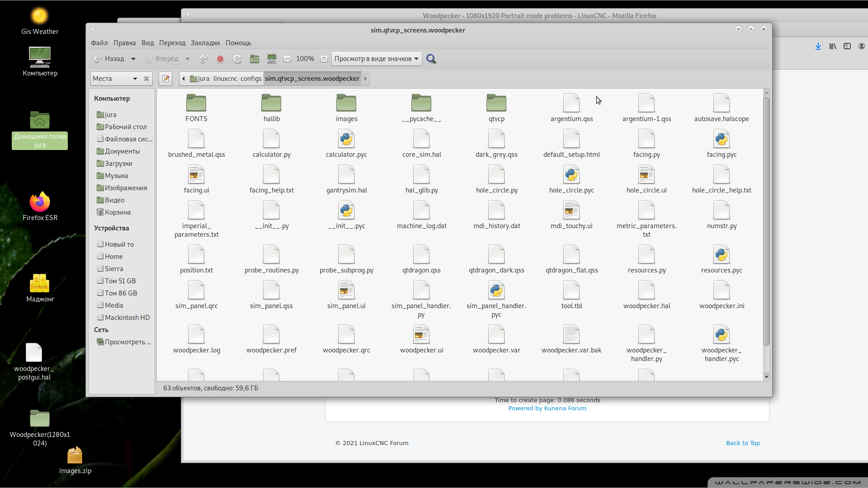
Task: Click the Назад back button
Action: 109,59
